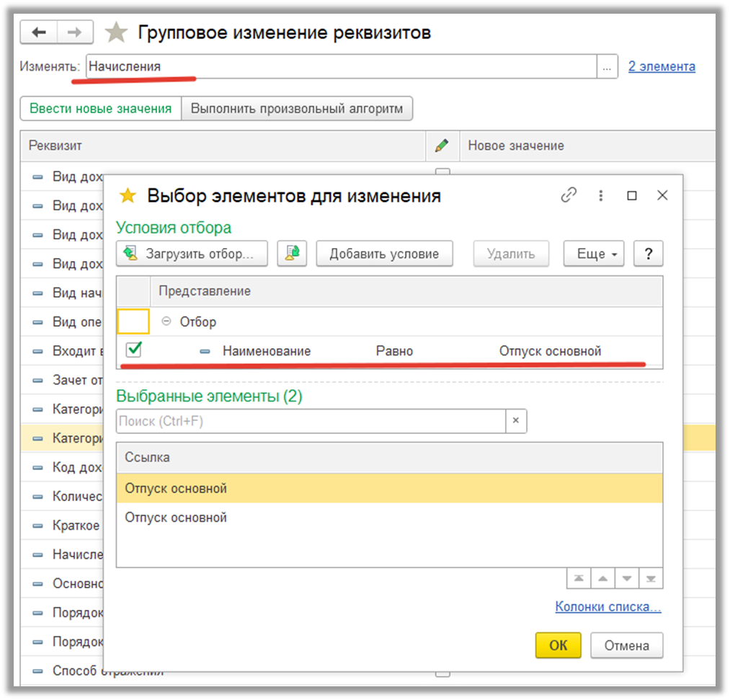
Task: Move selected item down one row
Action: pyautogui.click(x=627, y=578)
